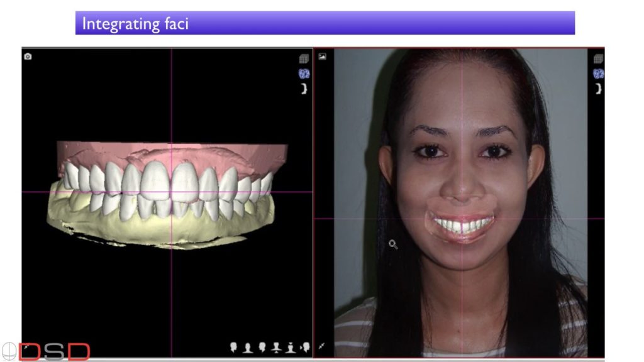The image size is (644, 362).
Task: Click the face profile icon in photo viewport
Action: pos(599,89)
